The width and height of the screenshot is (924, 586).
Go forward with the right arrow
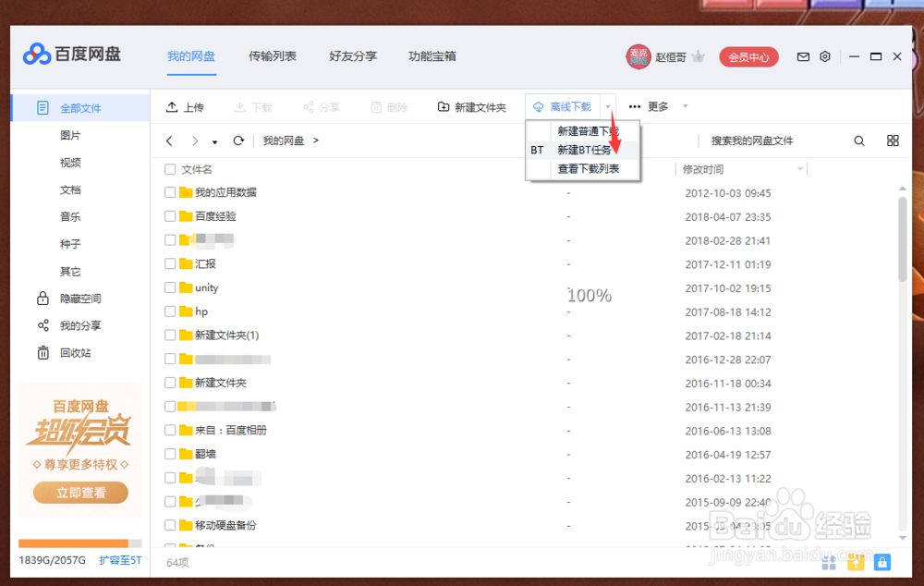coord(194,140)
